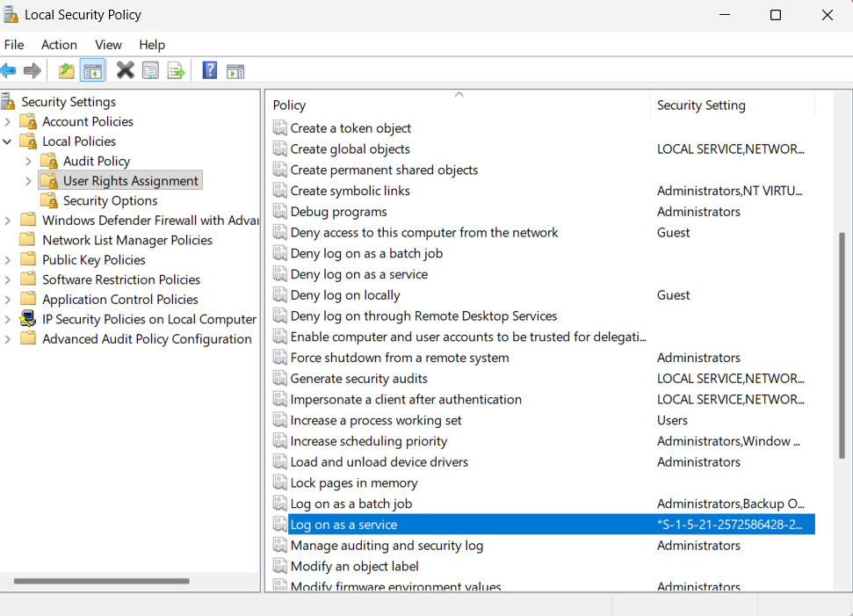Select the Increase a process working set policy
The image size is (853, 616).
376,420
